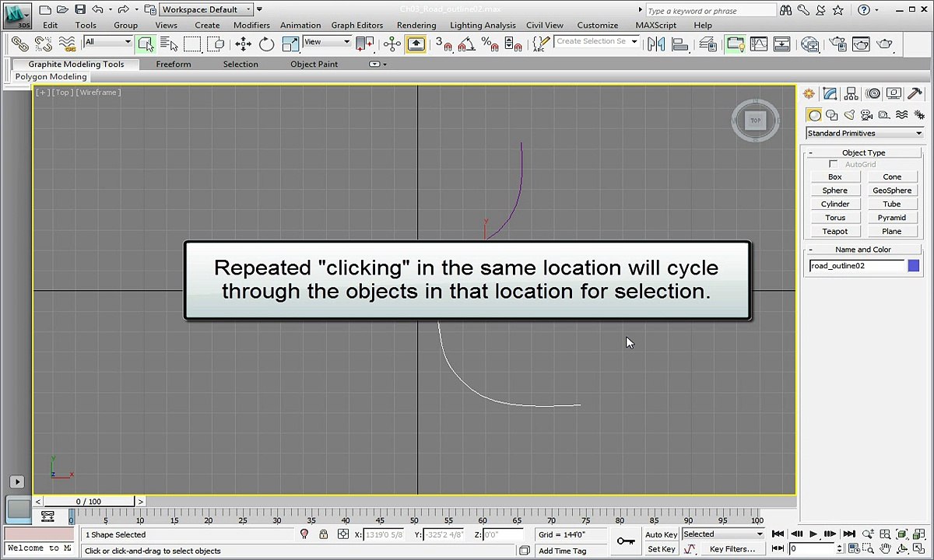
Task: Toggle the Selection Lock padlock
Action: tap(324, 534)
